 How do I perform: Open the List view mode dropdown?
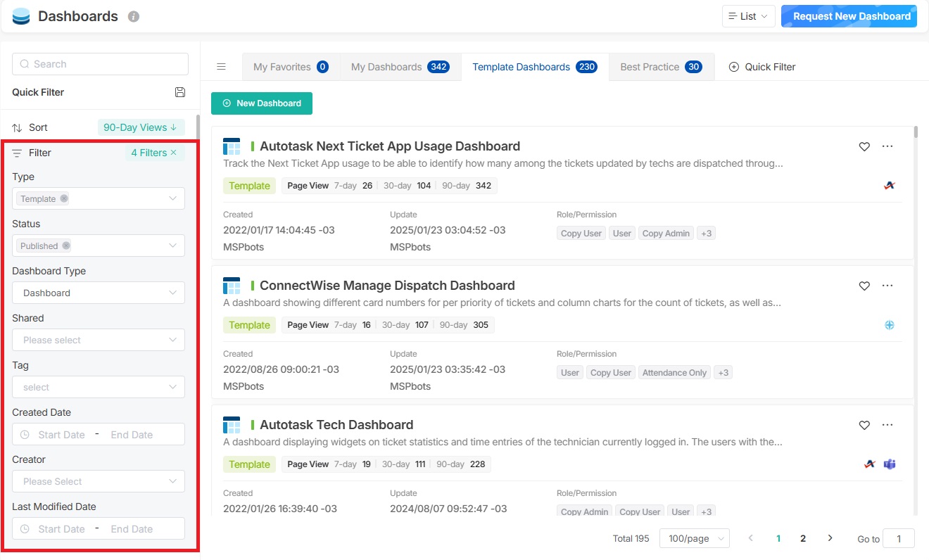748,16
